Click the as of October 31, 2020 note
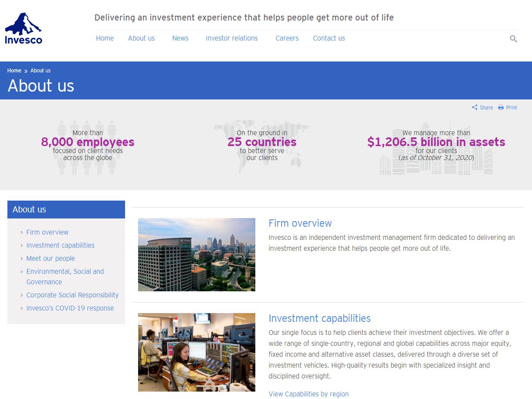The image size is (532, 399). click(436, 158)
